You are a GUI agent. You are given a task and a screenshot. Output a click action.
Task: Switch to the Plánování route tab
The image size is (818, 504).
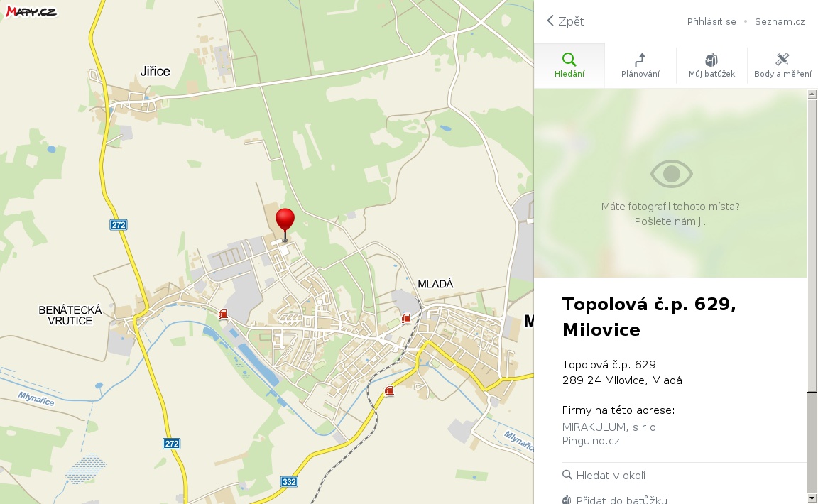[640, 66]
